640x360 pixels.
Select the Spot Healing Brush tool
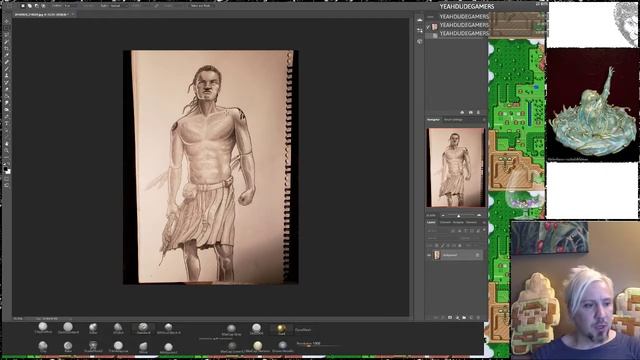click(x=6, y=62)
